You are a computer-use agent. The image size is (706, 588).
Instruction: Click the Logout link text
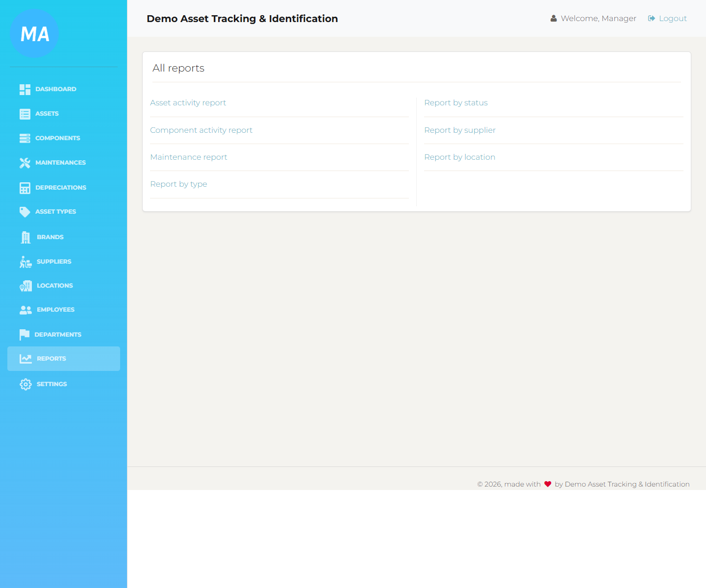click(673, 19)
